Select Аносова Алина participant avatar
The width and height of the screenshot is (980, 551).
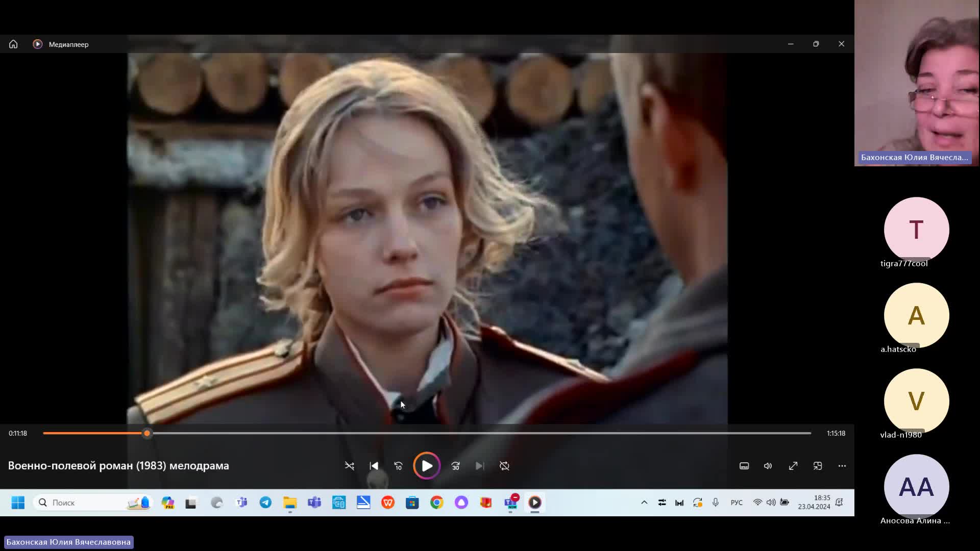point(916,487)
